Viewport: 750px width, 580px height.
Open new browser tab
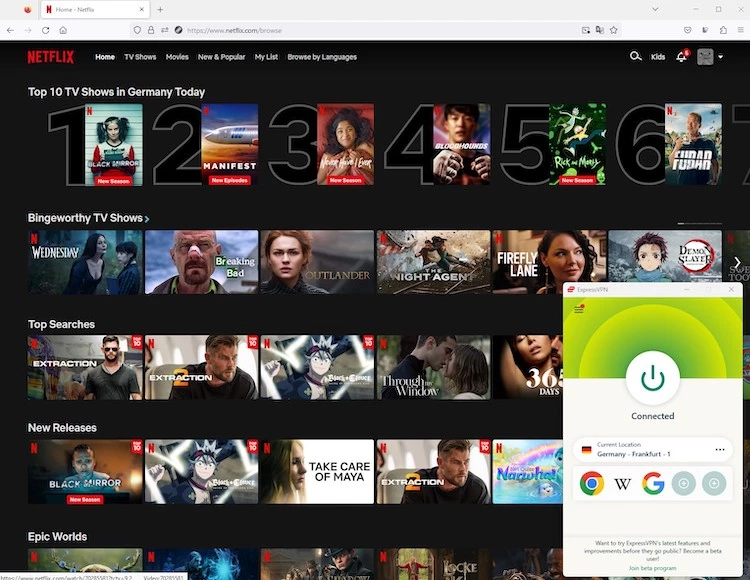click(x=160, y=9)
